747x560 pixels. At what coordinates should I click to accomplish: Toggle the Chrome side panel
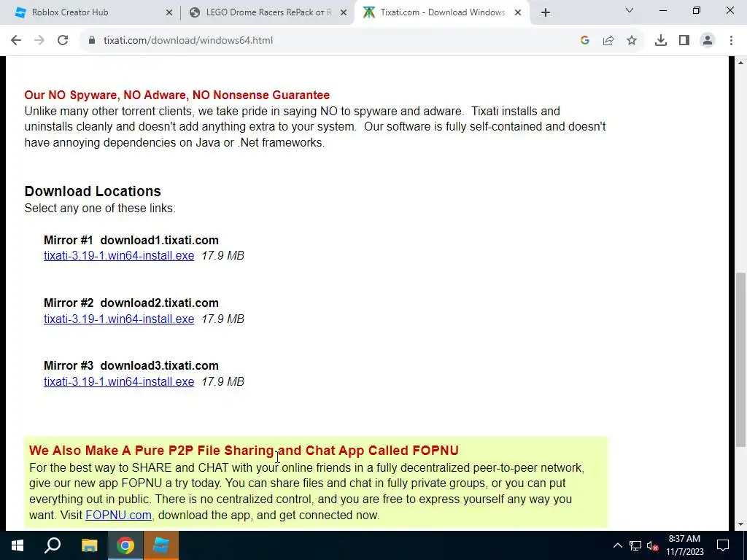click(x=684, y=41)
